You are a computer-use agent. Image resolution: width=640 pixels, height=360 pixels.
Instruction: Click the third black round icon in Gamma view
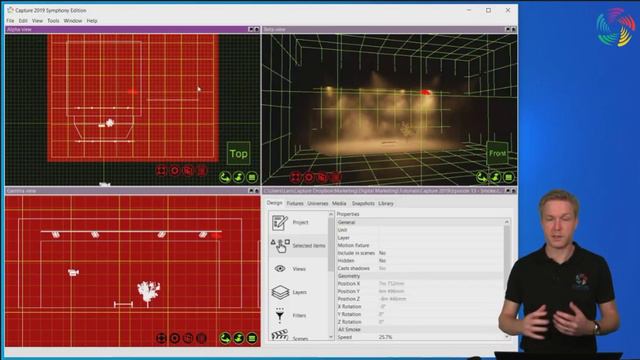click(x=188, y=338)
